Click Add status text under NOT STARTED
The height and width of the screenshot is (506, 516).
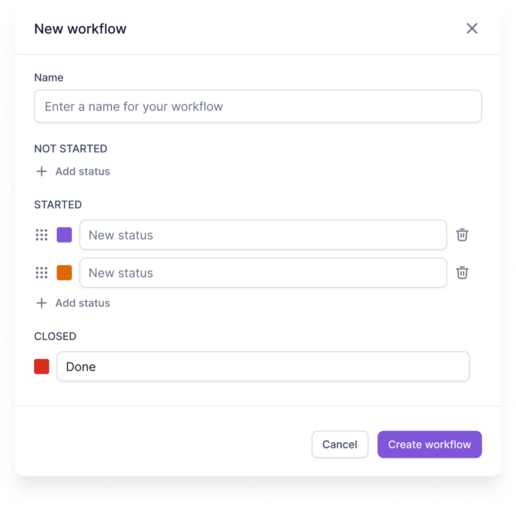83,171
